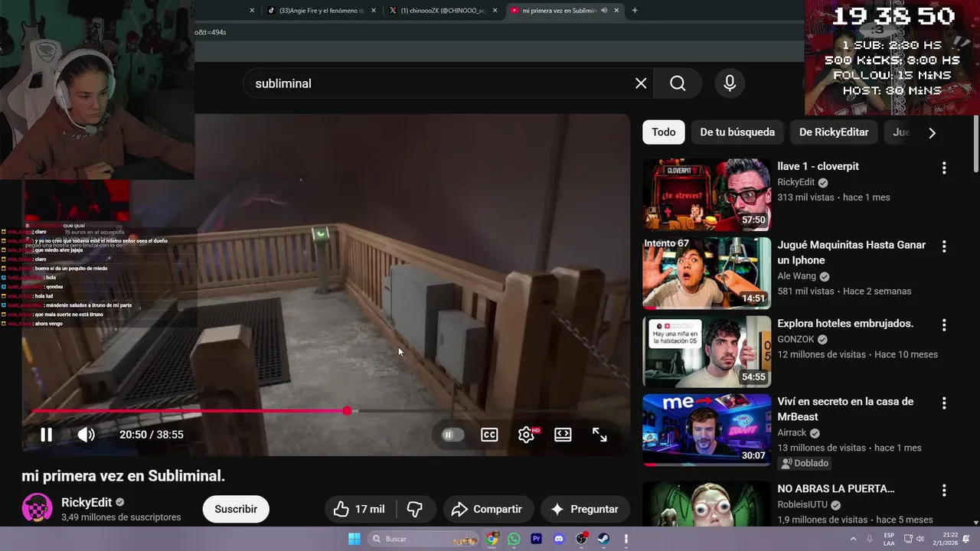The width and height of the screenshot is (980, 551).
Task: Run the search with the magnifier button
Action: 678,83
